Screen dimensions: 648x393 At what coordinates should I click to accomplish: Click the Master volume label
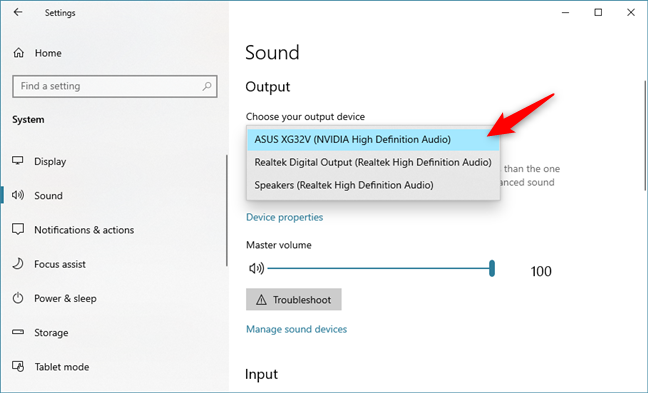pos(279,245)
